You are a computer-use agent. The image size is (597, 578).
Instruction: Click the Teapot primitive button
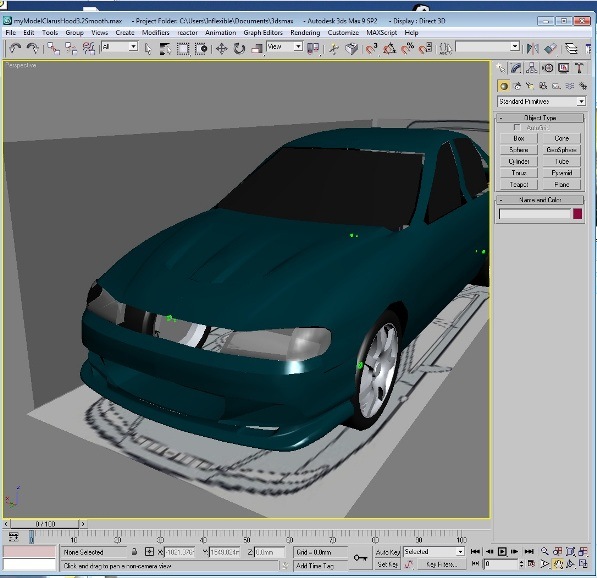coord(519,185)
